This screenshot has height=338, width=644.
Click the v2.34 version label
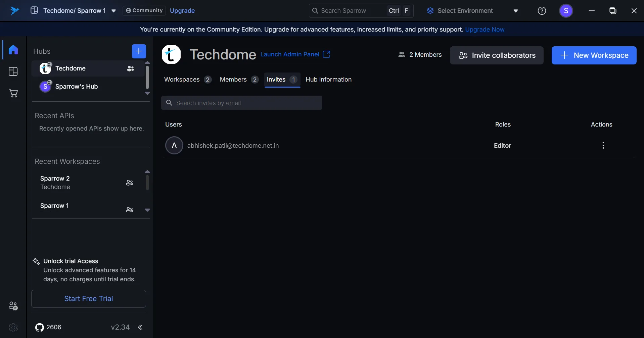tap(120, 327)
